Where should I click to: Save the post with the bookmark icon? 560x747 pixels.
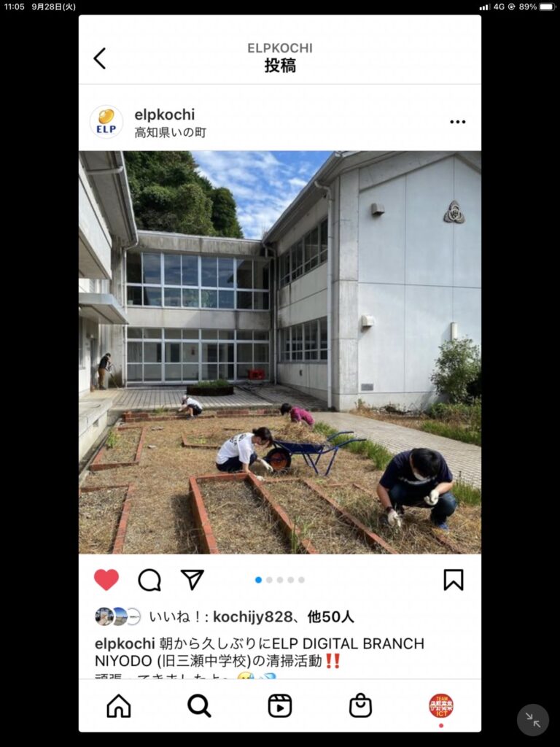pyautogui.click(x=454, y=580)
